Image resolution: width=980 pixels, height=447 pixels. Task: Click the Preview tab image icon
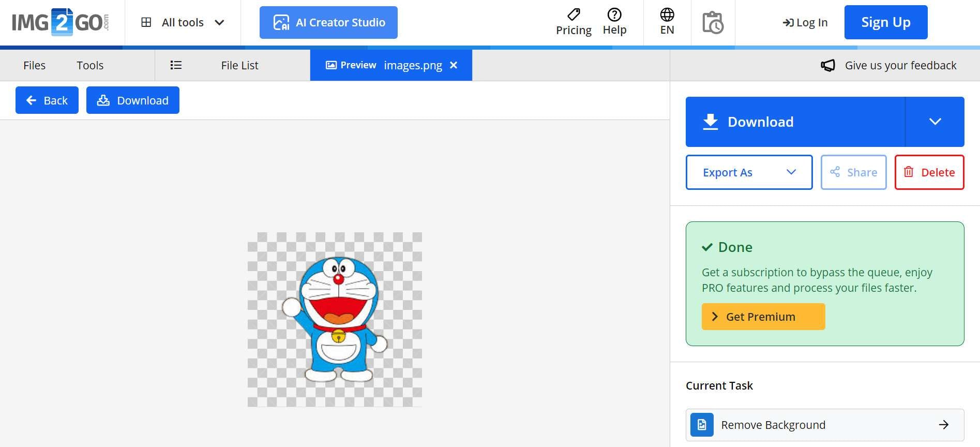point(331,65)
